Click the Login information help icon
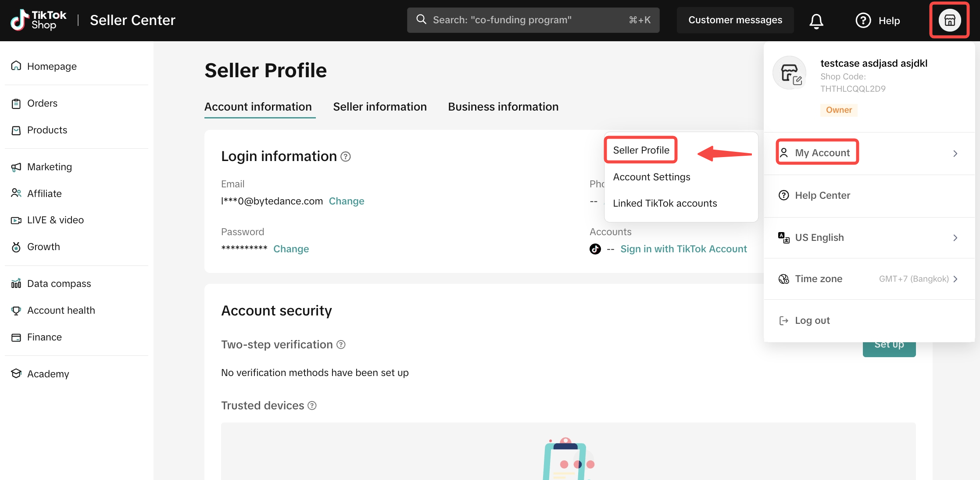The width and height of the screenshot is (980, 480). (x=346, y=157)
